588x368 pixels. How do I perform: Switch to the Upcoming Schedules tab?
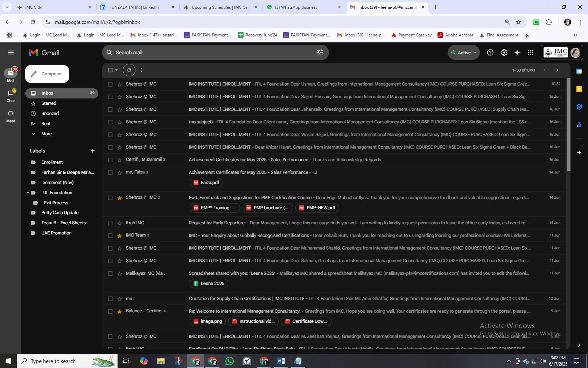220,7
